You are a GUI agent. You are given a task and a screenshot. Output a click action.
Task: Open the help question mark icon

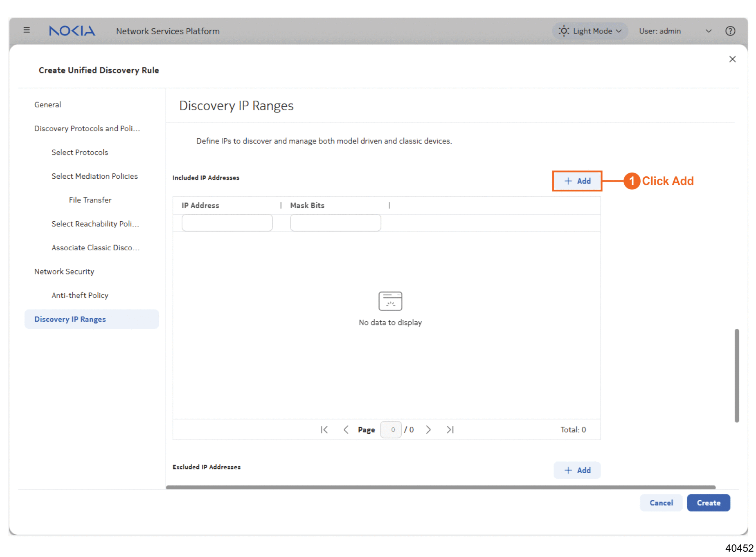click(730, 31)
